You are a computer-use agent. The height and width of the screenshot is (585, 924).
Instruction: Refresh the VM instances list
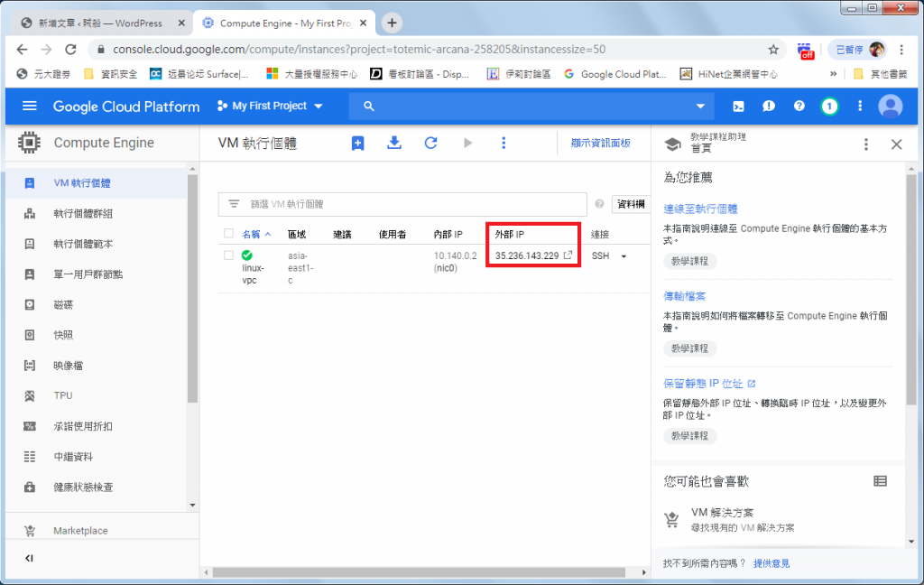coord(430,143)
